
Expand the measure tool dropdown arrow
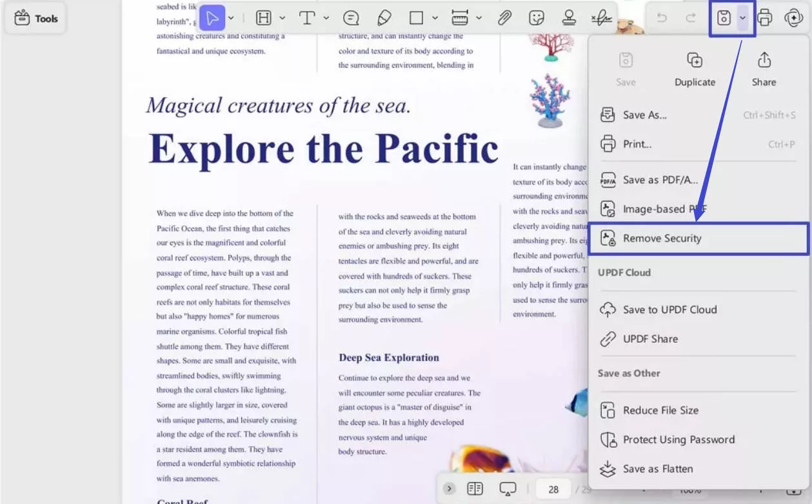[479, 18]
